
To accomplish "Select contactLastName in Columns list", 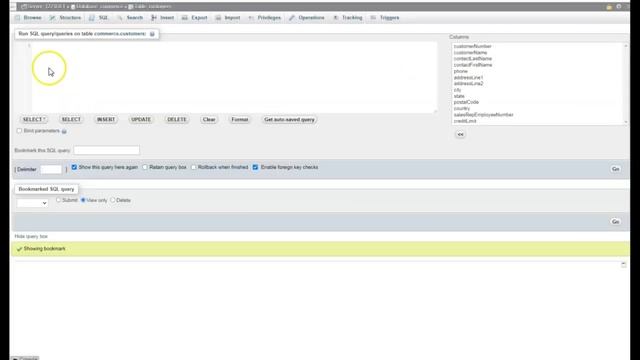I will tap(473, 59).
